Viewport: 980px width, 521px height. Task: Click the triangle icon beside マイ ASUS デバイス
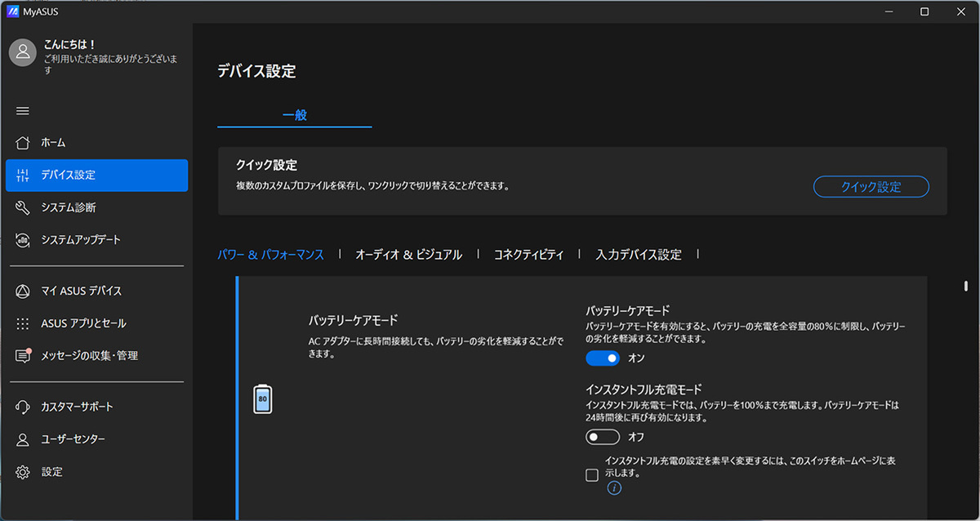coord(23,291)
